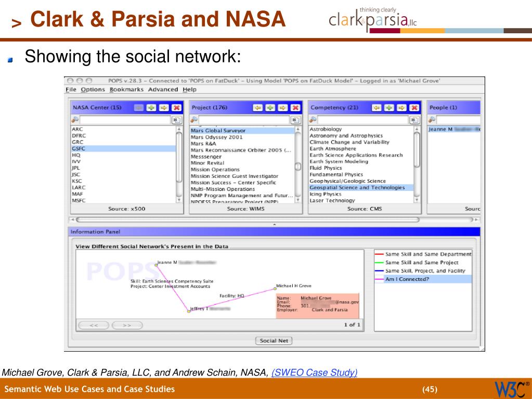Click the clear-search icon in Project panel
This screenshot has width=532, height=399.
click(x=295, y=120)
